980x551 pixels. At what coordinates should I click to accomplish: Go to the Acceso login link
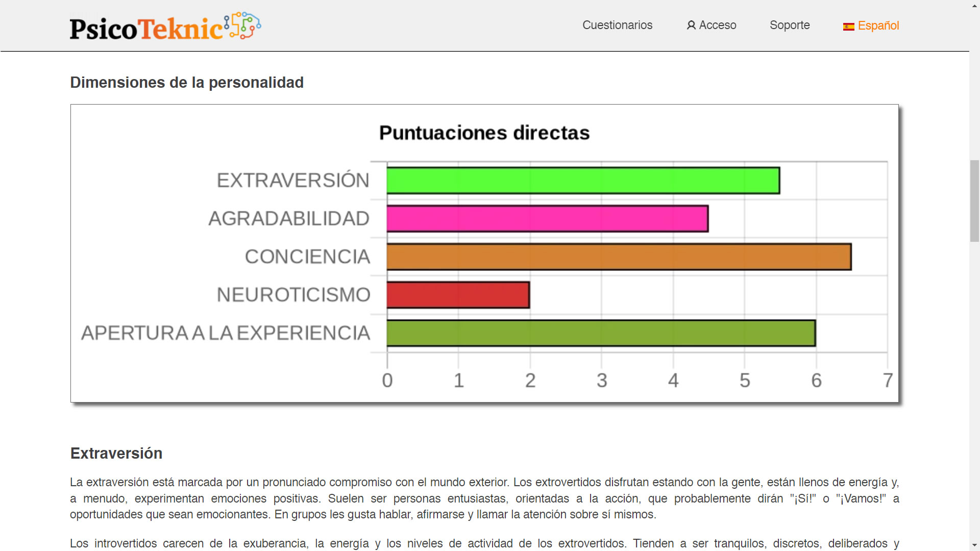tap(717, 25)
